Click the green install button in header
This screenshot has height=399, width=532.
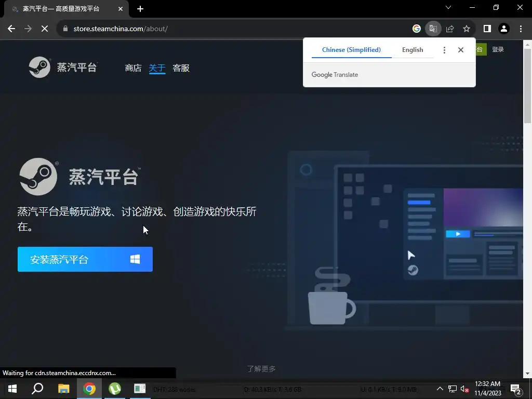[481, 49]
